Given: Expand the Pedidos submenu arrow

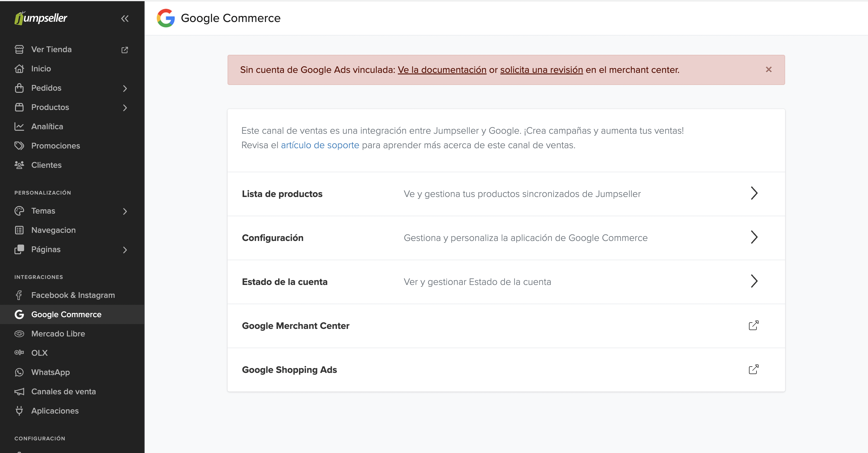Looking at the screenshot, I should tap(125, 89).
